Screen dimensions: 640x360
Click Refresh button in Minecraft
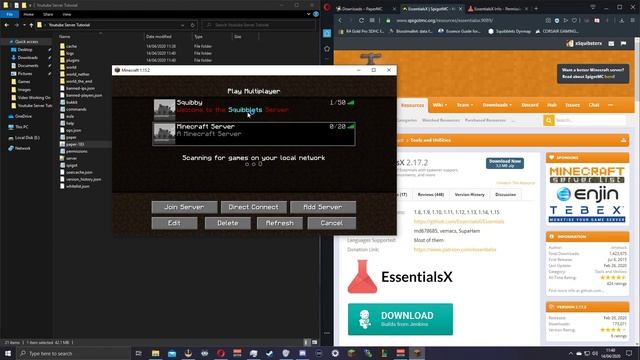280,223
